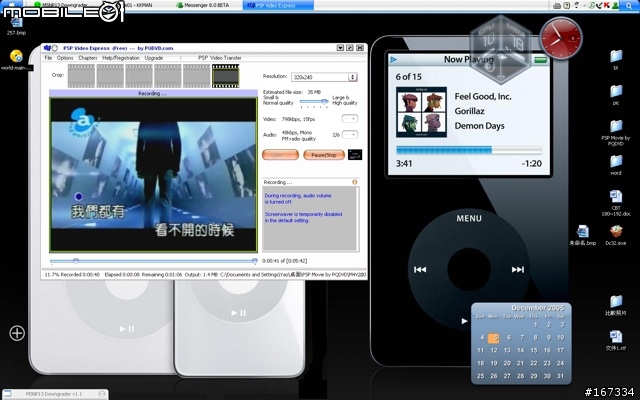Click the Audio quality 2/6 stepper
Screen dimensions: 640x400
(x=350, y=134)
